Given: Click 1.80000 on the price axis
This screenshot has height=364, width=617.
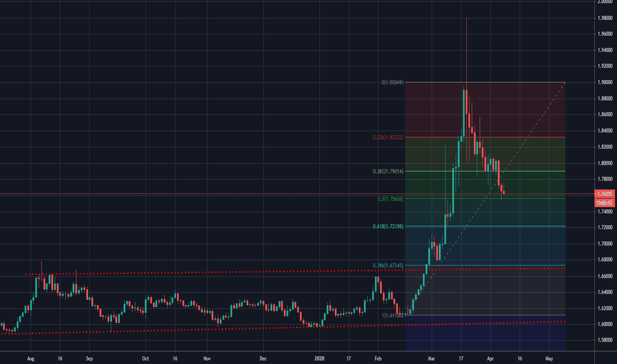Looking at the screenshot, I should click(x=605, y=163).
